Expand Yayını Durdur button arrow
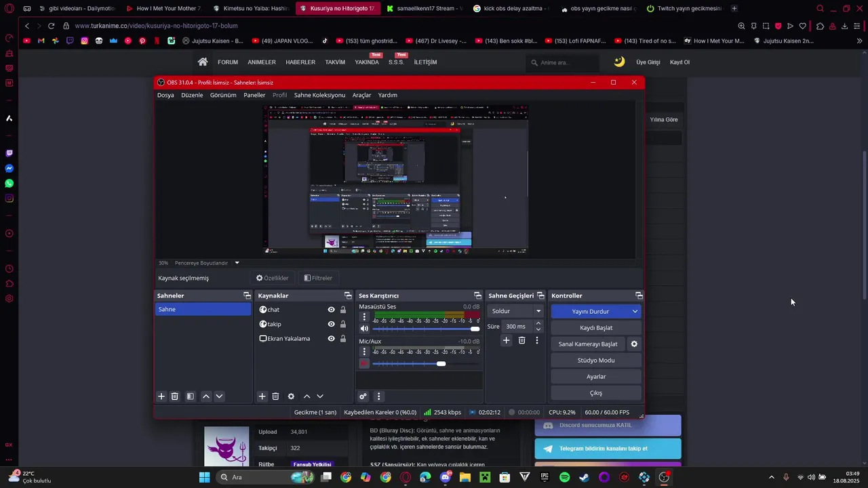Image resolution: width=868 pixels, height=488 pixels. click(x=635, y=312)
